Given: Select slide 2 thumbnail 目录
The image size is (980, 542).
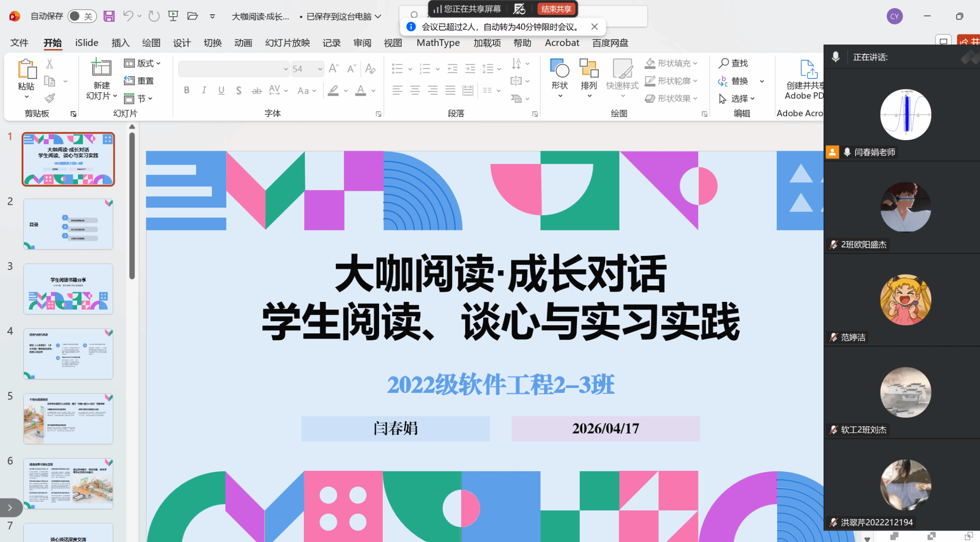Looking at the screenshot, I should [x=68, y=224].
